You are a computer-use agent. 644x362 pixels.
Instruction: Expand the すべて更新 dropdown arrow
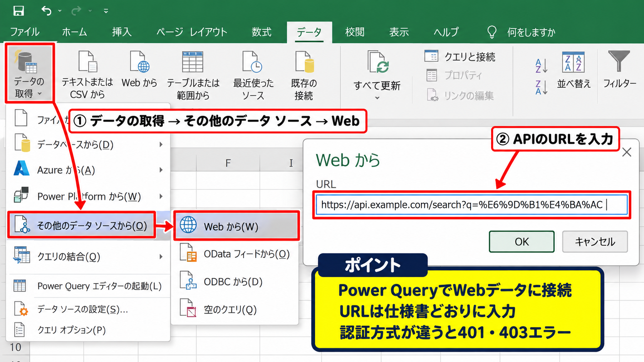point(377,98)
